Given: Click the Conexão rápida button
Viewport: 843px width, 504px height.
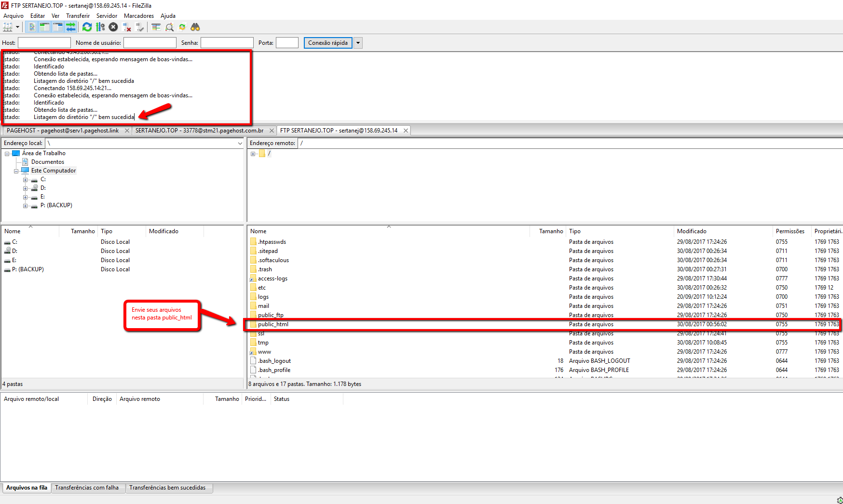Looking at the screenshot, I should click(x=328, y=43).
